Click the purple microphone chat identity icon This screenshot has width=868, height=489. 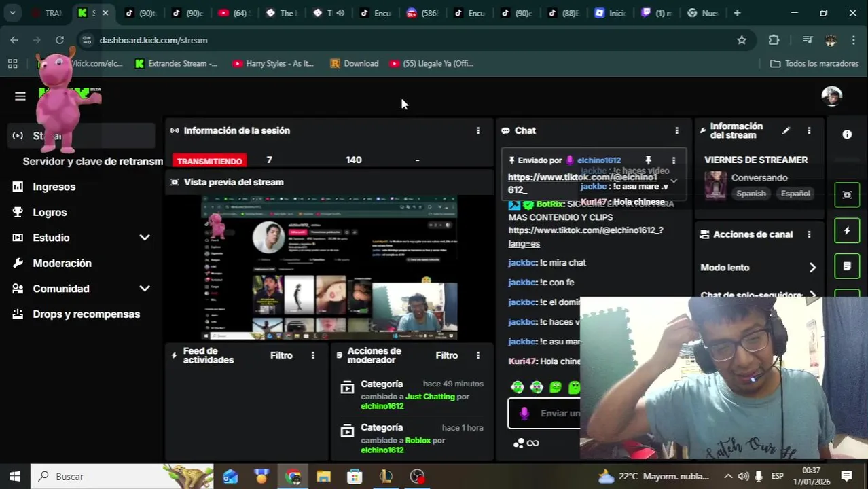[524, 413]
